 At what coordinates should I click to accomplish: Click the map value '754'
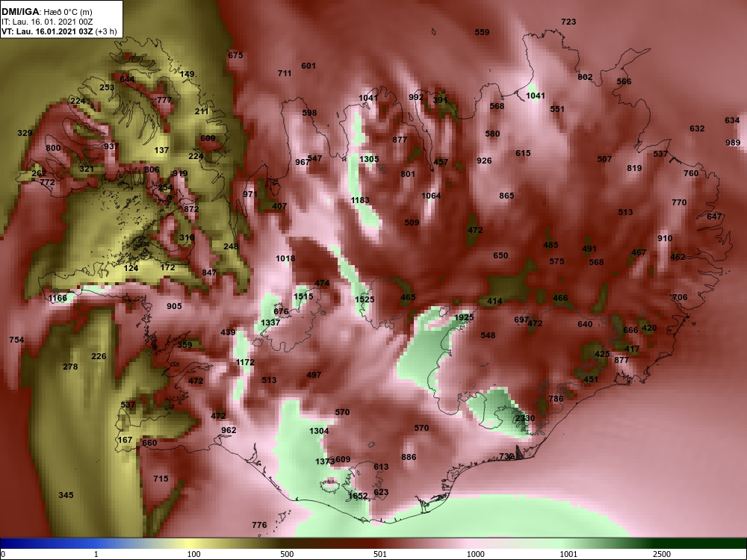tap(16, 340)
